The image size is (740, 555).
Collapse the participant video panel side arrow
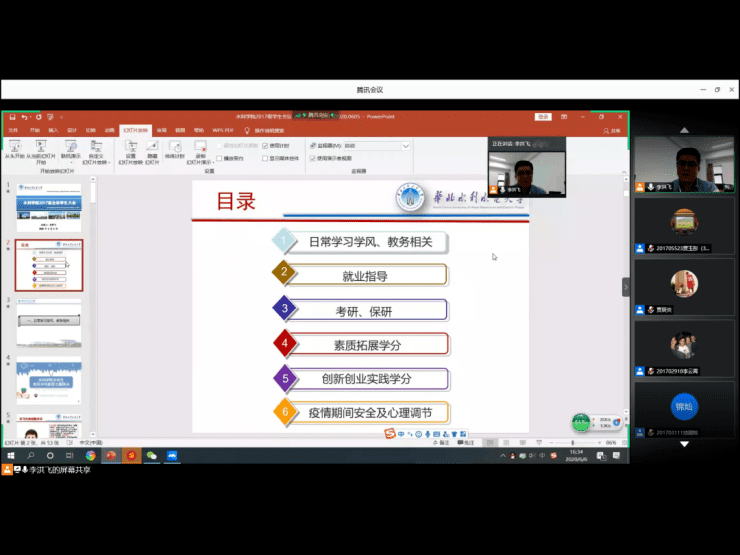(626, 287)
